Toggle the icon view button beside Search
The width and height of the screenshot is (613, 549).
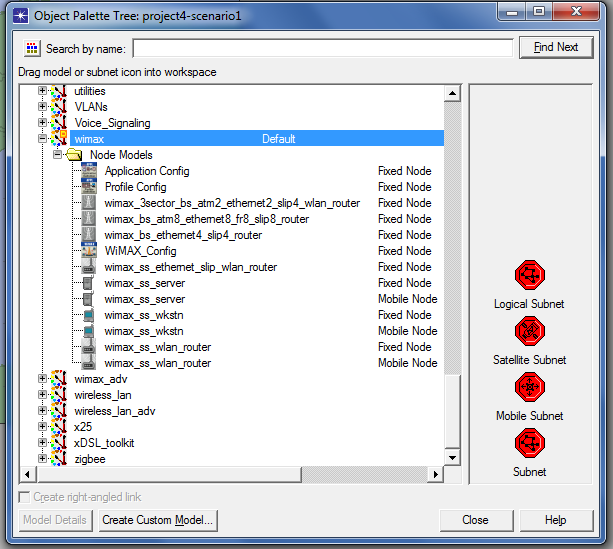32,48
